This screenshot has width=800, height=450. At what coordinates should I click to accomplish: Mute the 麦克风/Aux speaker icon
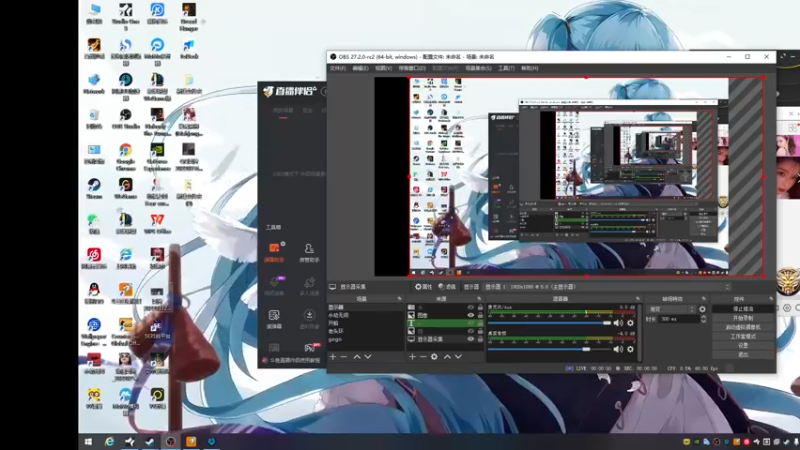click(618, 323)
